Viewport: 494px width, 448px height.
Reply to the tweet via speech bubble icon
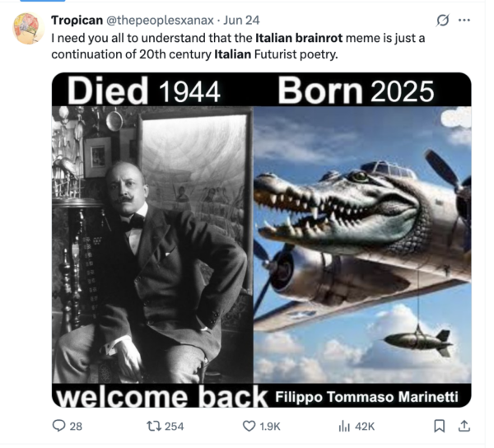point(58,426)
